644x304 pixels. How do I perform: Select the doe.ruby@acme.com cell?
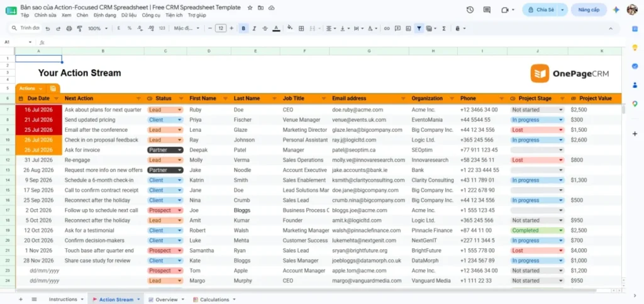[x=369, y=110]
